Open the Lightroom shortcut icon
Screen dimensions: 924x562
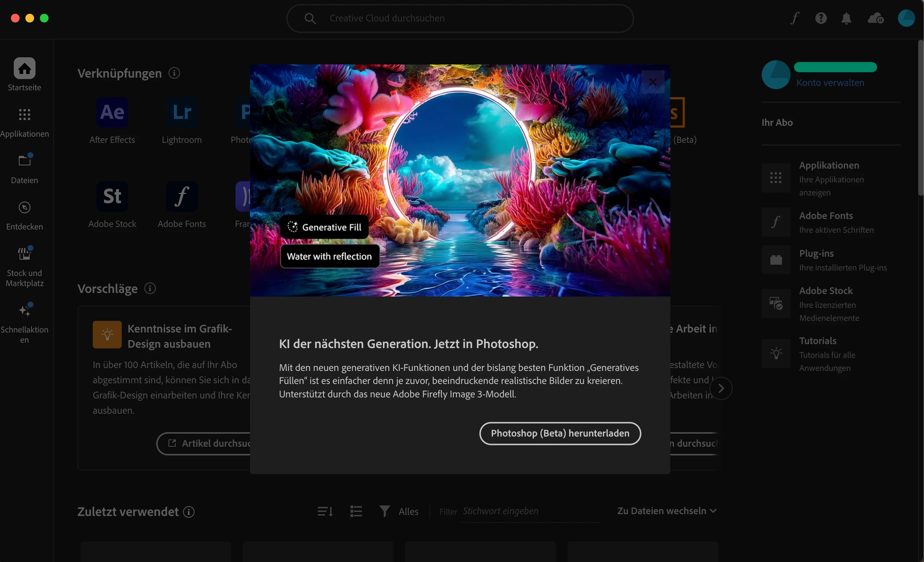[x=182, y=112]
